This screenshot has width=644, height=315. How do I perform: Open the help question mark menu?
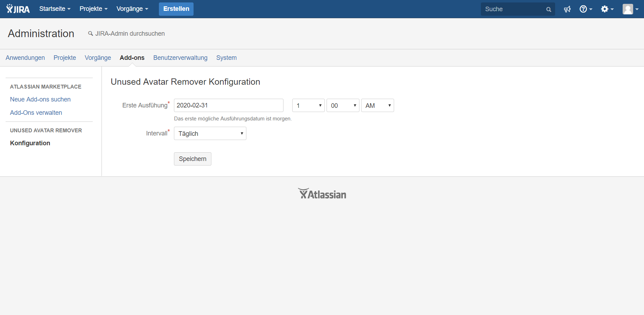coord(586,9)
